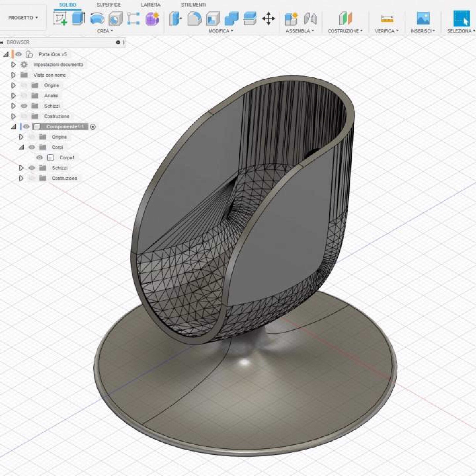Select the Measure tool under Verifica

pos(387,19)
